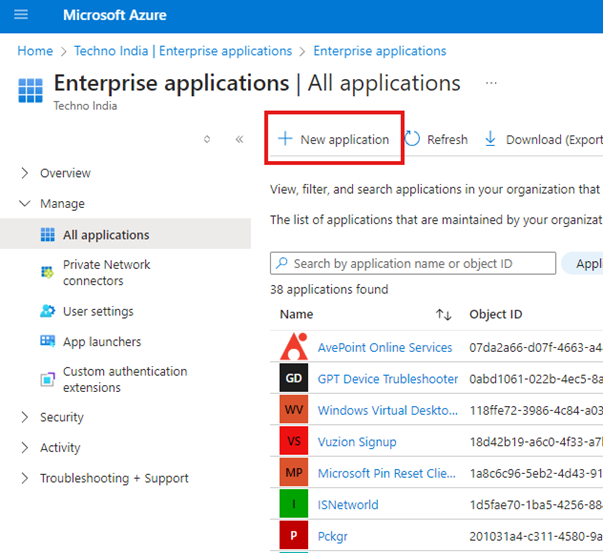Screen dimensions: 603x553
Task: Click the Application type filter pill
Action: coord(582,263)
